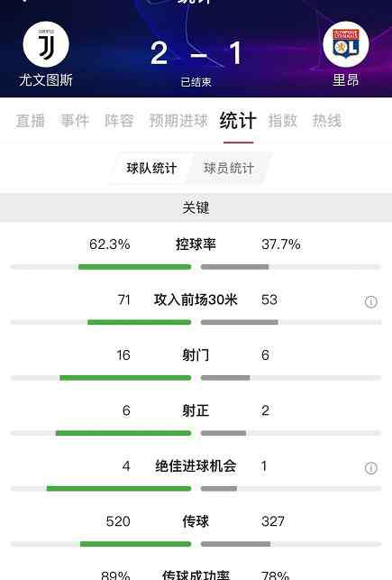
Task: Open the 热线 tab
Action: [x=327, y=121]
